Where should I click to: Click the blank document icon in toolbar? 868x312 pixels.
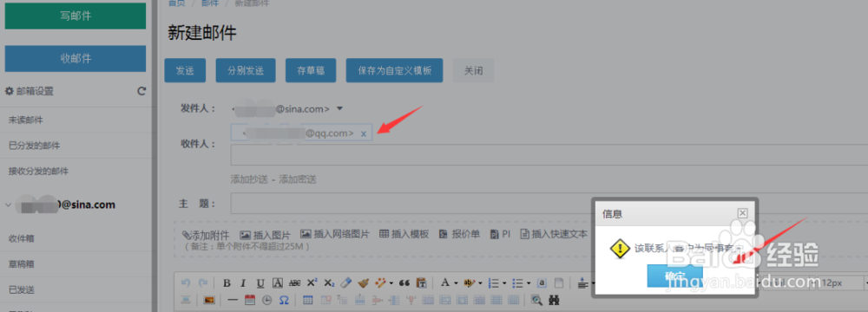click(x=559, y=283)
